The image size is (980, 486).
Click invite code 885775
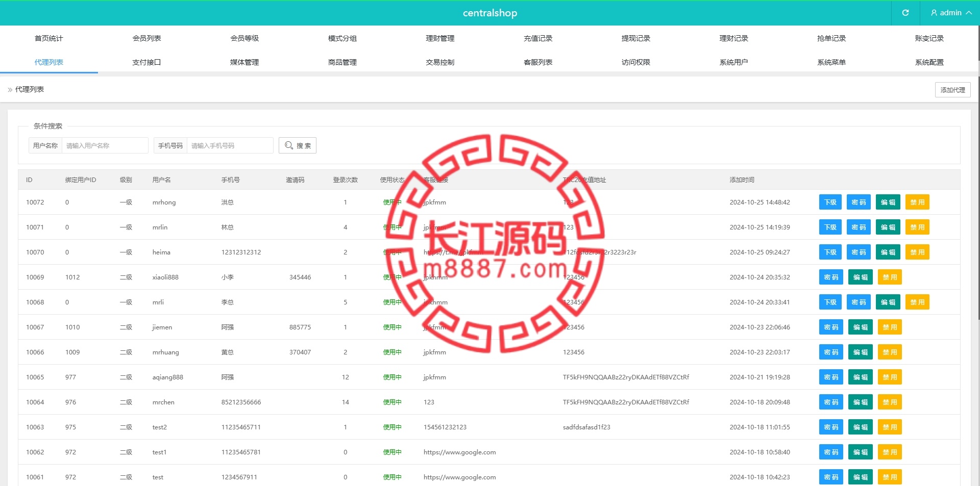click(300, 327)
